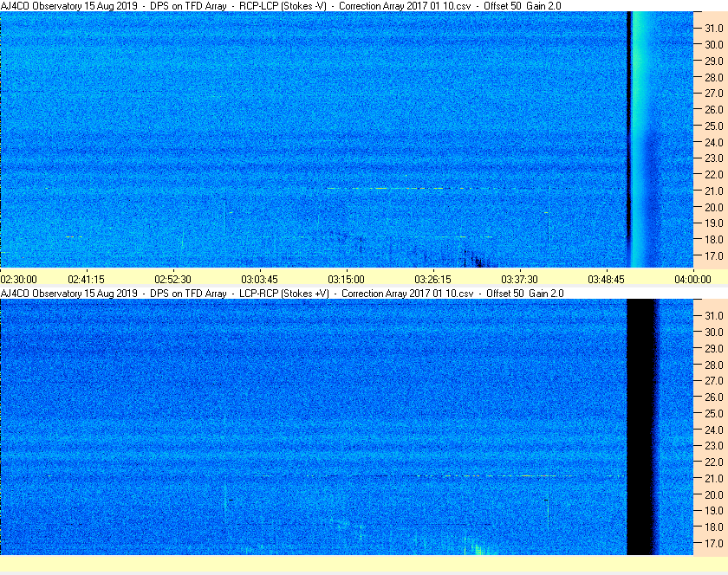
Task: Click the 18.0 frequency label on lower chart
Action: pyautogui.click(x=714, y=527)
